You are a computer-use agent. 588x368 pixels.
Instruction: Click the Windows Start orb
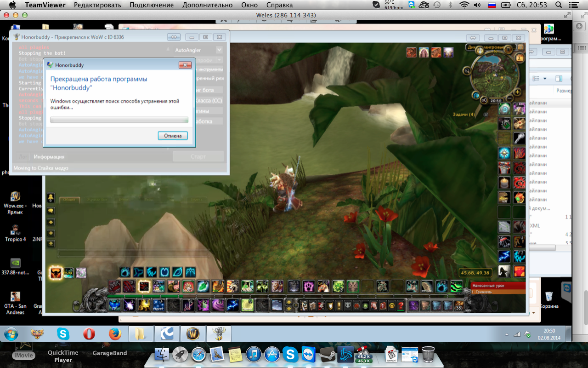pyautogui.click(x=11, y=333)
